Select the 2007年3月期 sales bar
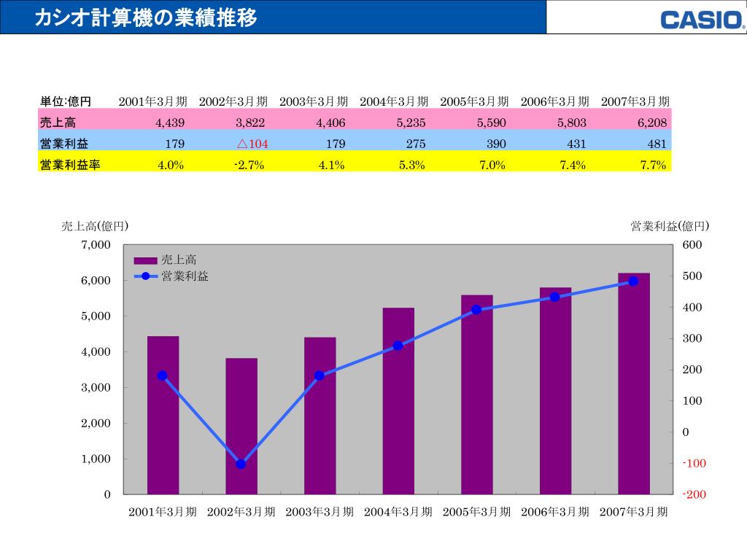 [x=634, y=384]
